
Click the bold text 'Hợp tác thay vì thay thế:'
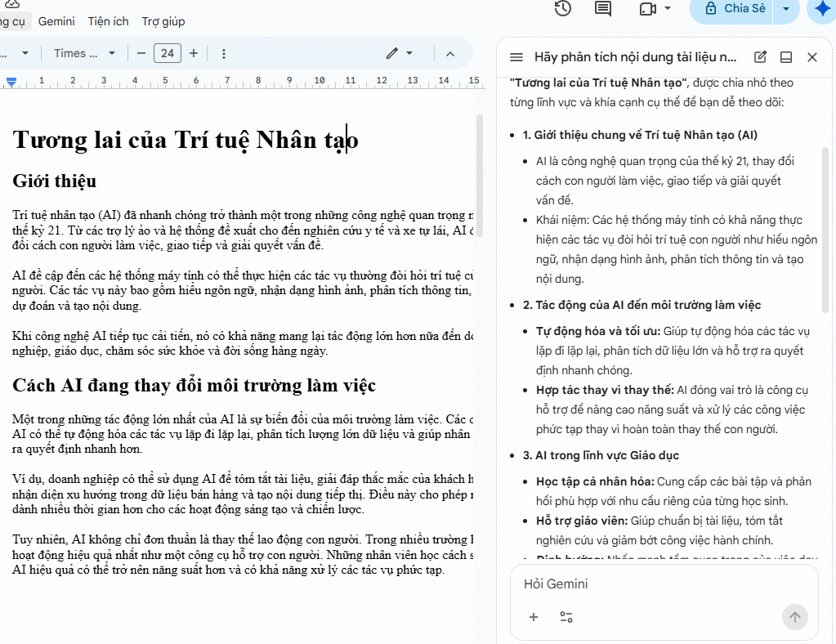606,390
